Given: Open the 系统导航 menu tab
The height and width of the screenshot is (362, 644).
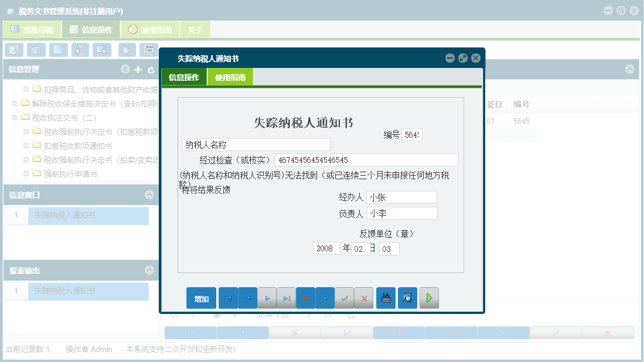Looking at the screenshot, I should coord(32,29).
